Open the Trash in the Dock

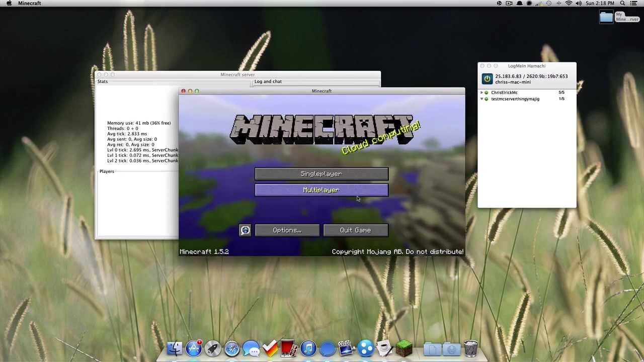[470, 348]
